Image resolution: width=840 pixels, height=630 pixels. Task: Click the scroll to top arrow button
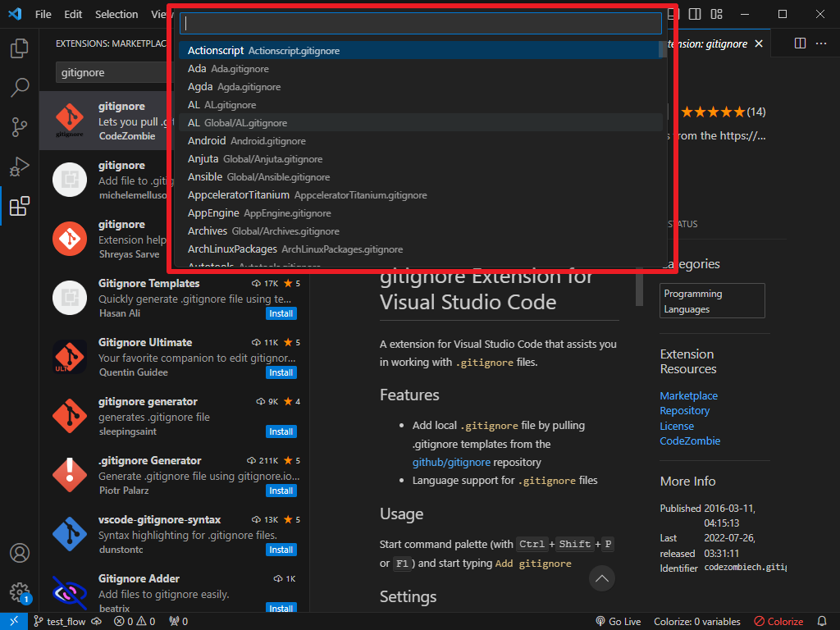coord(601,578)
